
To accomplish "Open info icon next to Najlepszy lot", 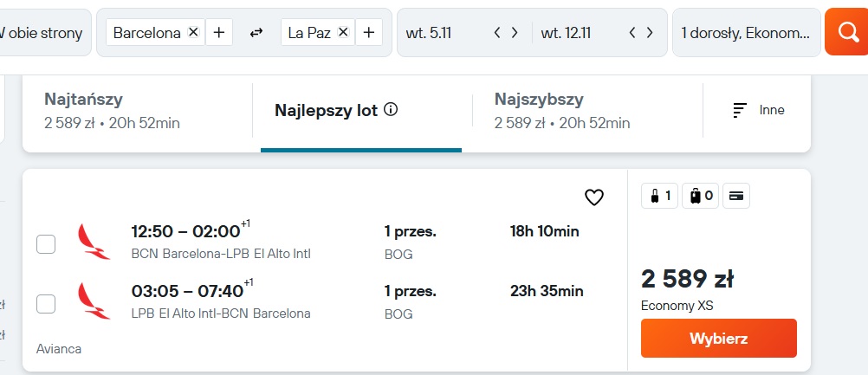I will pyautogui.click(x=391, y=109).
